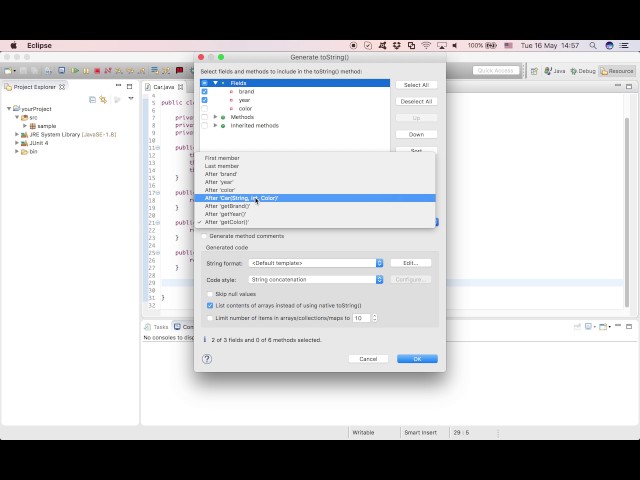Choose "After 'getBrand()'" from insertion list
Viewport: 640px width, 480px height.
[x=227, y=206]
